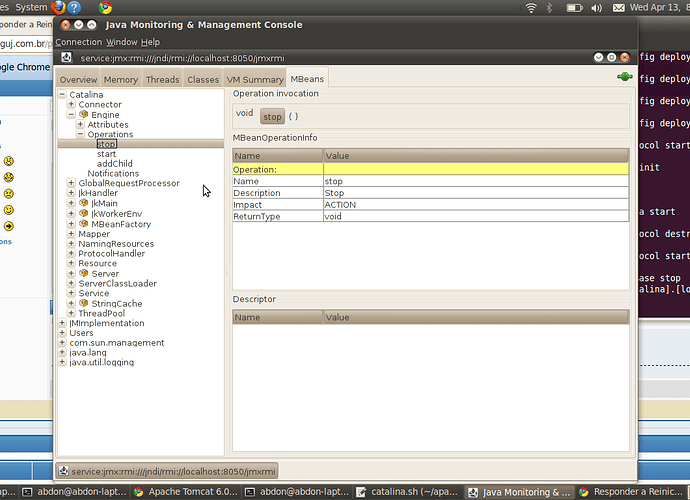Expand the Connector tree node
The height and width of the screenshot is (500, 690).
pyautogui.click(x=71, y=104)
